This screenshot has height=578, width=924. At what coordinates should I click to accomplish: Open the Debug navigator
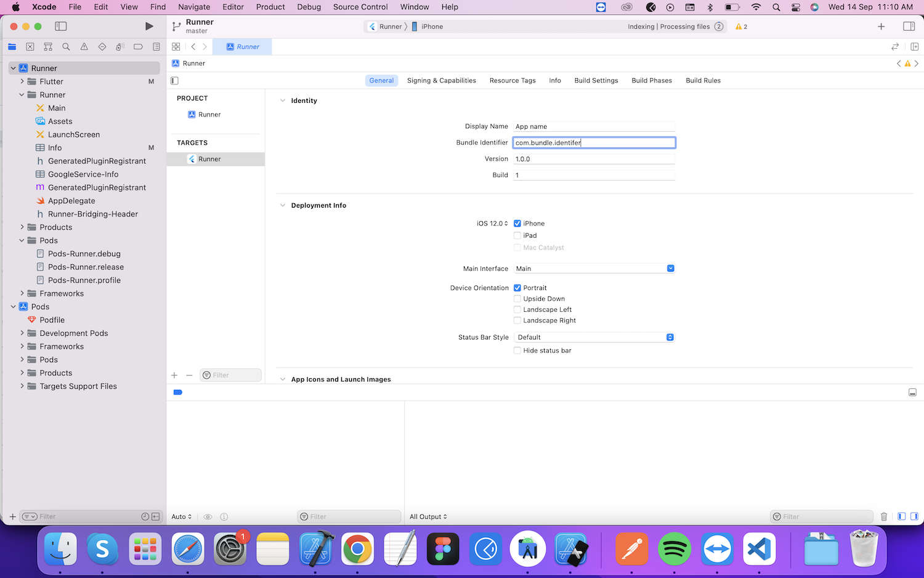tap(120, 47)
